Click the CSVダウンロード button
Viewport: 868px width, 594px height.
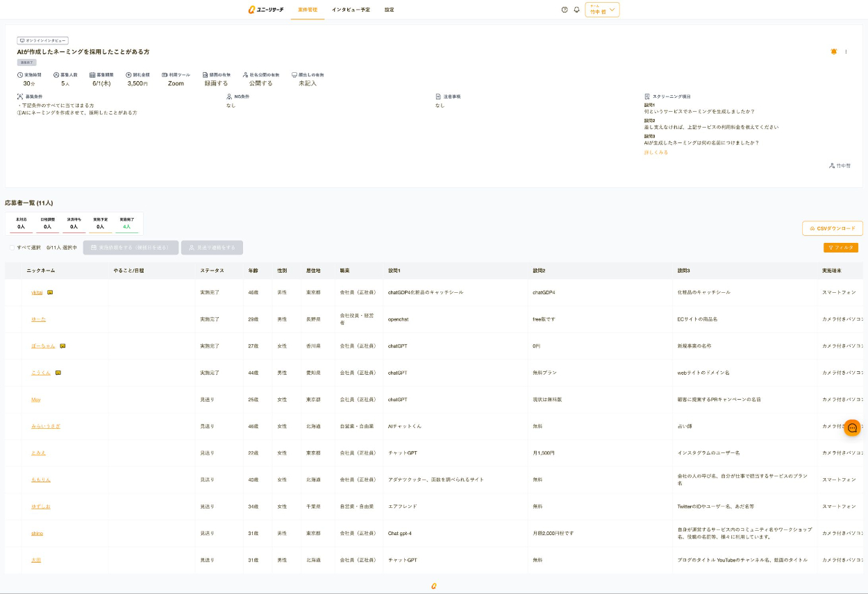tap(832, 228)
